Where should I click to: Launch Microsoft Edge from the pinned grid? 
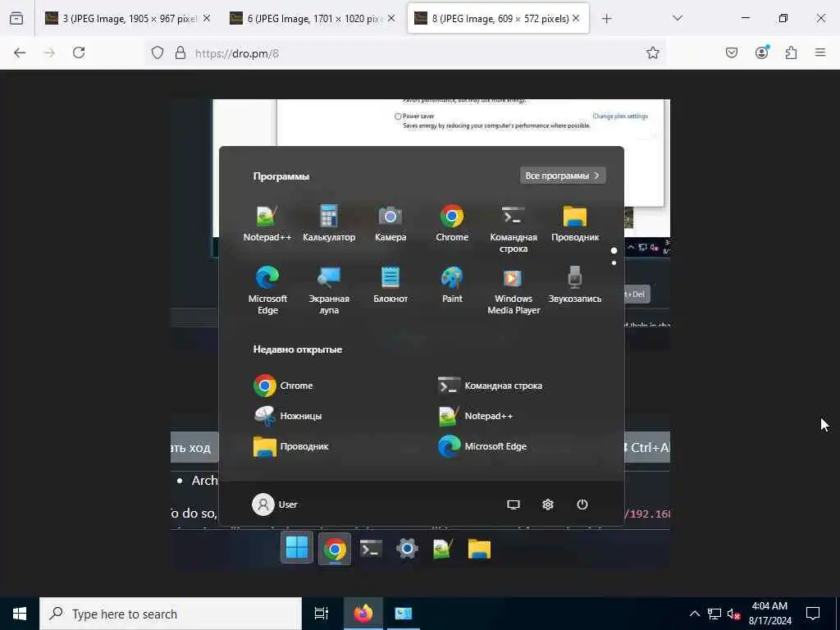click(267, 290)
